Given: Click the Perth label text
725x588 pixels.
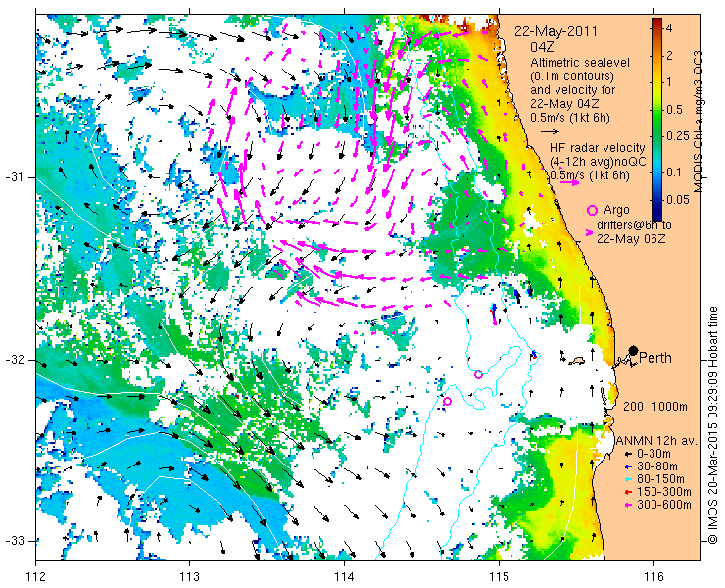Looking at the screenshot, I should tap(655, 358).
